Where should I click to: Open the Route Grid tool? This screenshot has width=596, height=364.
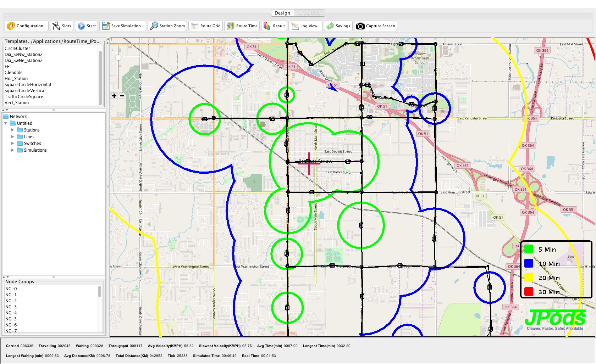click(205, 26)
